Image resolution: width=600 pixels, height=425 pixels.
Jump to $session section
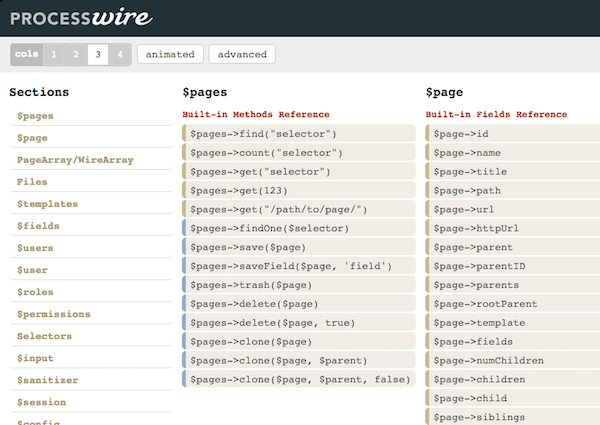[91, 402]
